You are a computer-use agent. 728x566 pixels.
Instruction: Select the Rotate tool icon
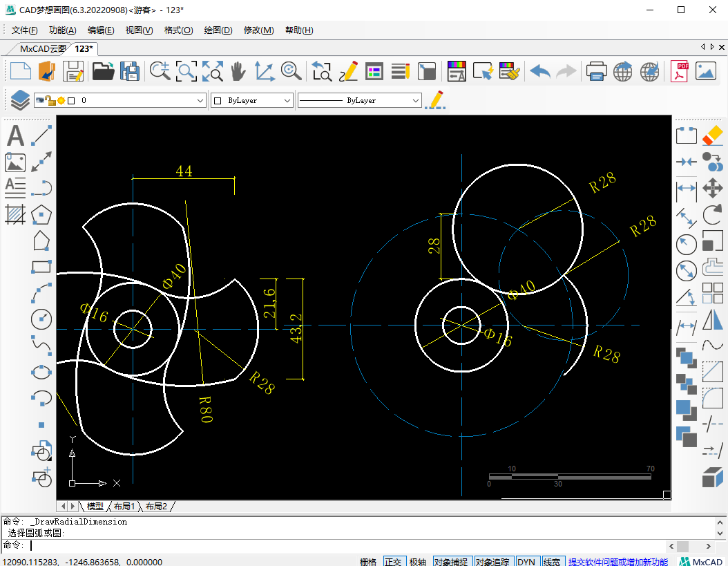(712, 215)
